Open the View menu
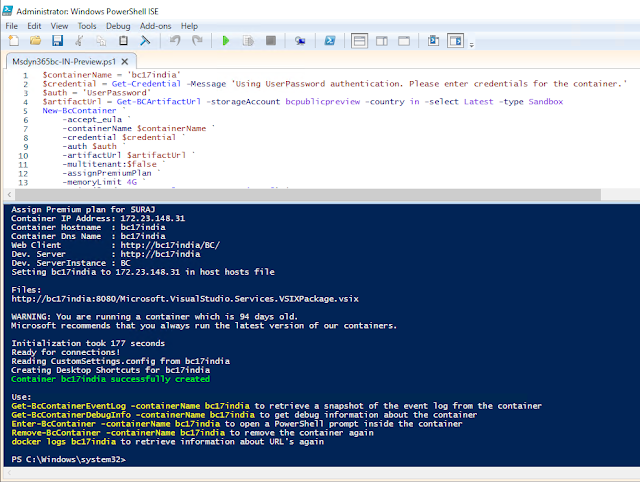The height and width of the screenshot is (482, 640). (x=59, y=26)
